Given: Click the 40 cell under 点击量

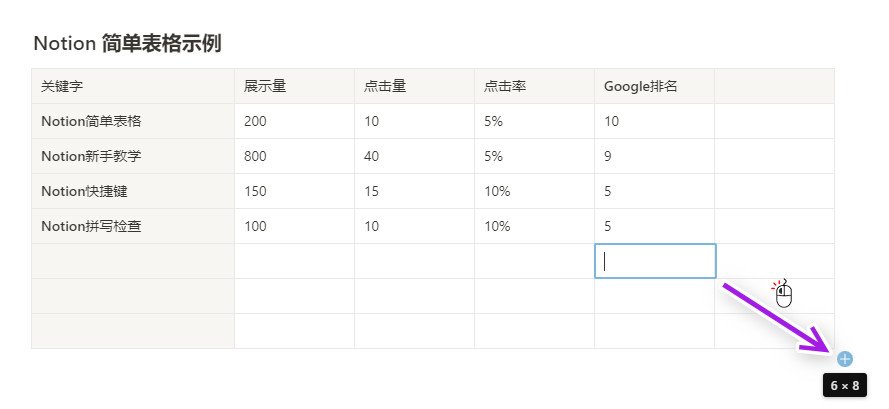Looking at the screenshot, I should (414, 157).
